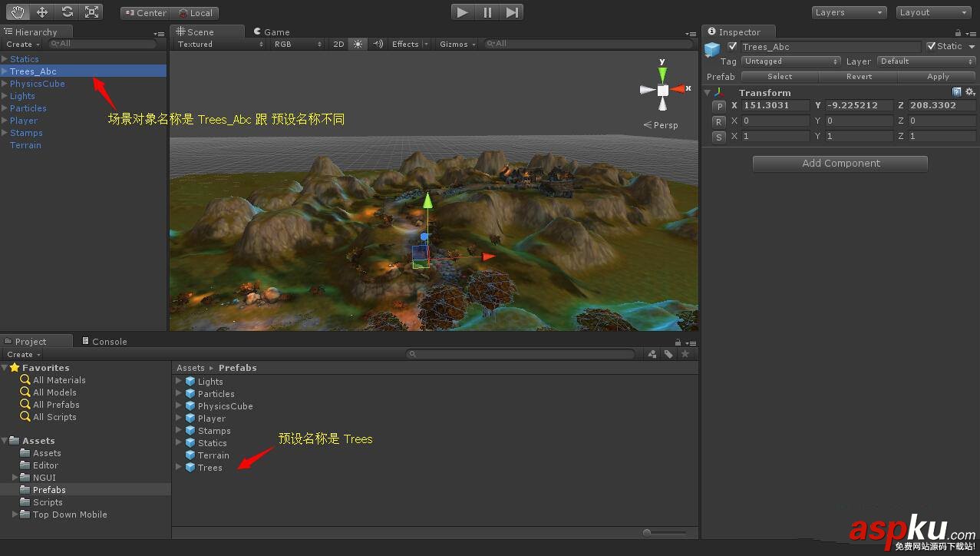Click prefab Select button
Screen dimensions: 980x556
780,77
